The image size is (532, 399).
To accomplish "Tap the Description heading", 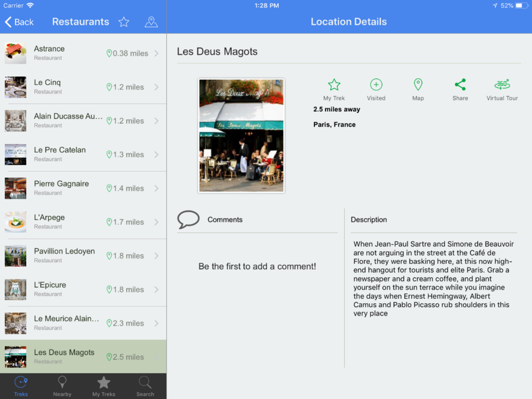I will 369,220.
